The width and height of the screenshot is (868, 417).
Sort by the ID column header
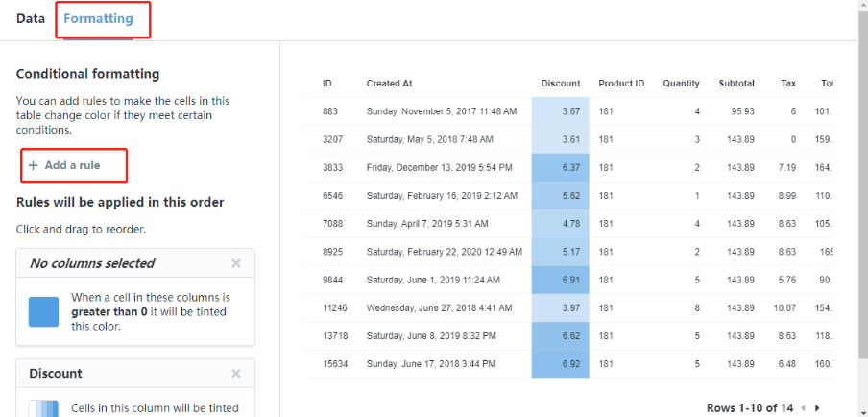pyautogui.click(x=327, y=84)
